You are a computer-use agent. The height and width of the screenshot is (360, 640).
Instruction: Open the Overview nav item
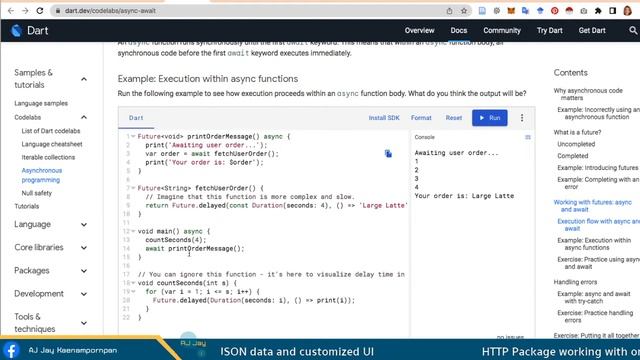419,31
